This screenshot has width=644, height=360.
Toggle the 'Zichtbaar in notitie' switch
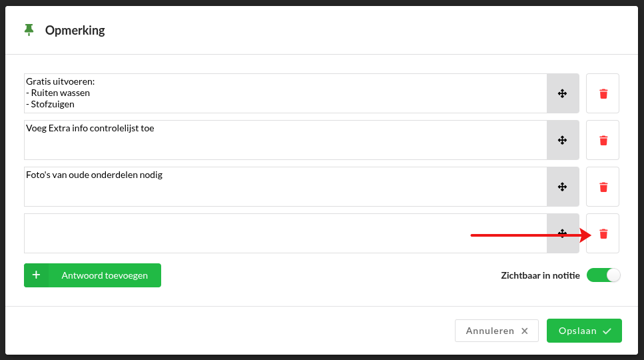point(603,275)
